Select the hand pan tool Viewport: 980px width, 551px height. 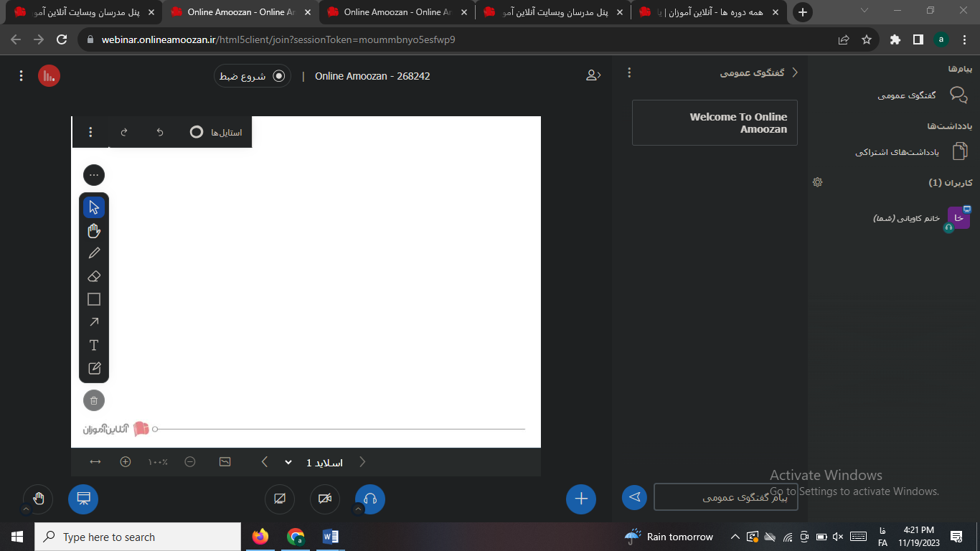tap(94, 230)
